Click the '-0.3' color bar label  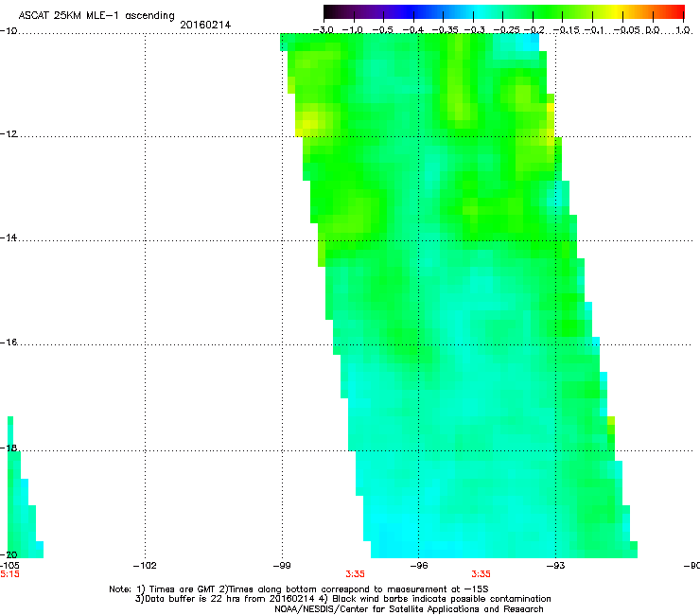[475, 30]
